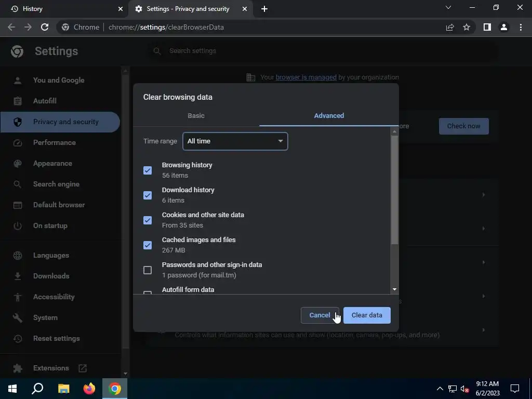Click the Chrome taskbar icon

(x=115, y=389)
